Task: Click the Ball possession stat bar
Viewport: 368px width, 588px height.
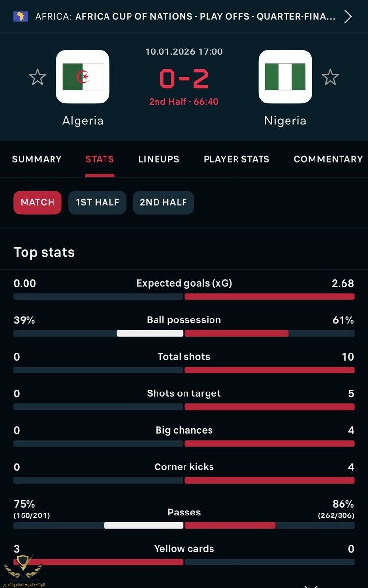Action: coord(184,333)
